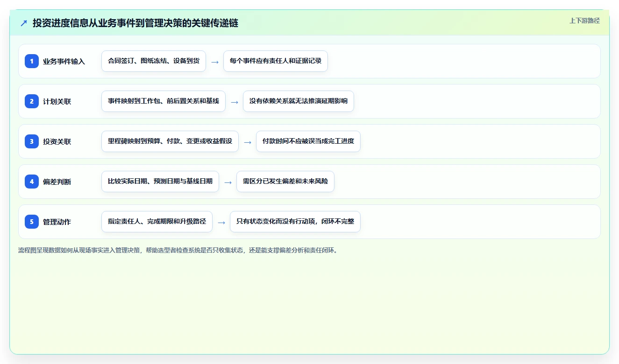Viewport: 619px width, 364px height.
Task: Select the 计划关联 step label
Action: coord(57,101)
